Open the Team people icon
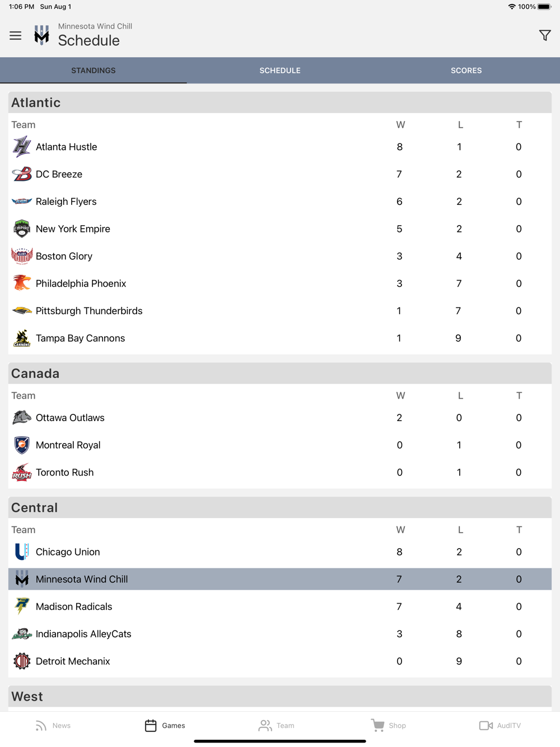Image resolution: width=560 pixels, height=747 pixels. [x=265, y=726]
